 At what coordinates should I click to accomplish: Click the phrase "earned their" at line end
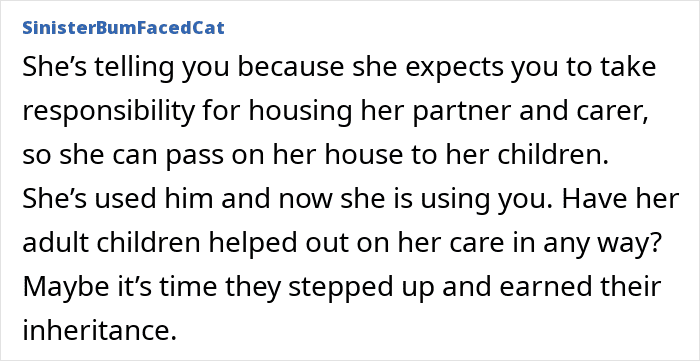point(579,287)
